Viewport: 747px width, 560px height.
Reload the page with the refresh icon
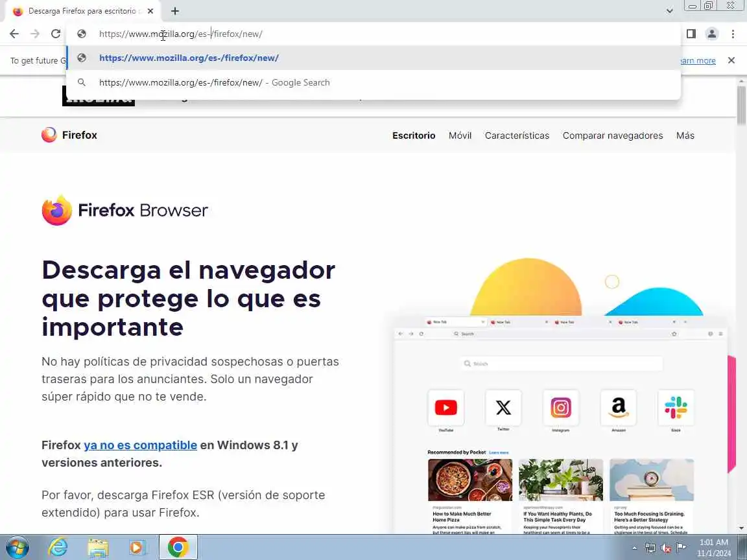pos(56,34)
